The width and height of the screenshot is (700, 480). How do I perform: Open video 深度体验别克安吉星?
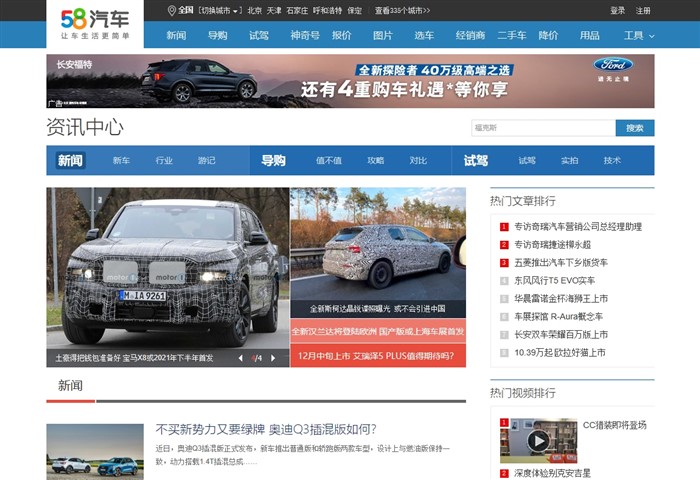tap(552, 473)
